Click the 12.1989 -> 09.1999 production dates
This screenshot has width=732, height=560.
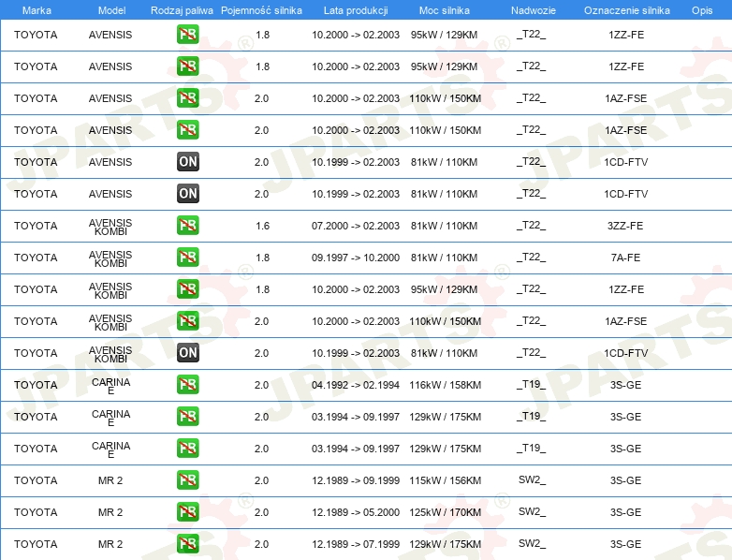coord(356,480)
